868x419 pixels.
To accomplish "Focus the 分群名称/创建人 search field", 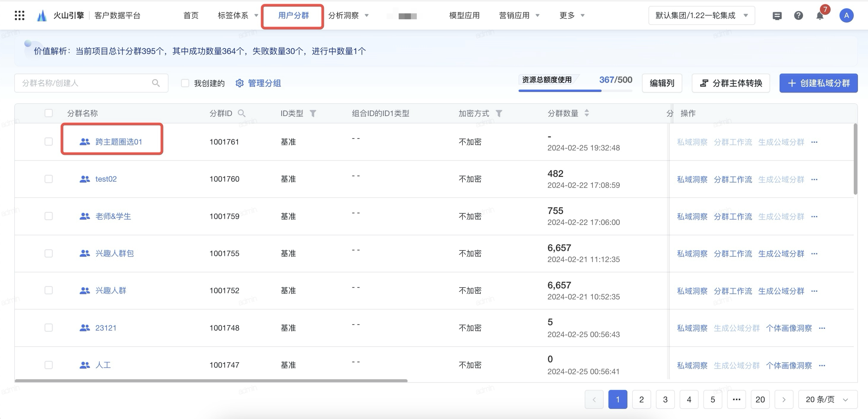I will pyautogui.click(x=91, y=83).
